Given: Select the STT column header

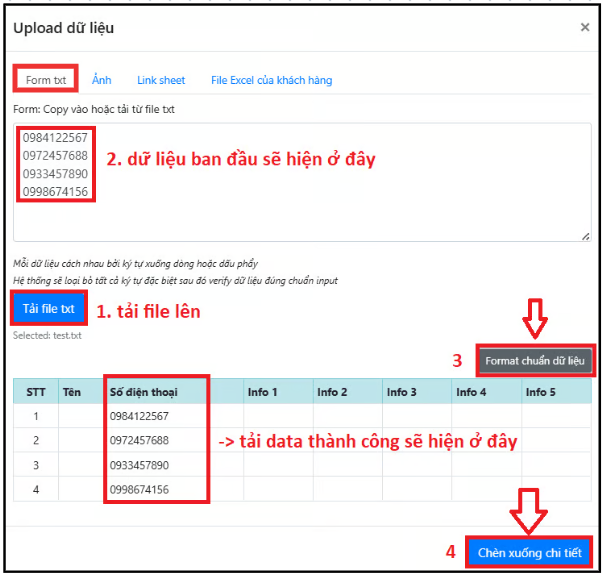Looking at the screenshot, I should pos(35,392).
